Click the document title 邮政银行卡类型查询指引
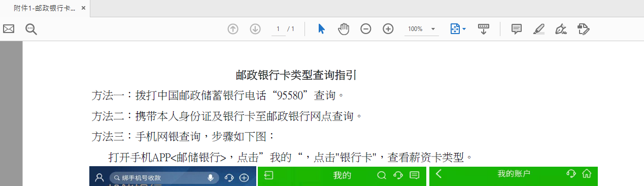644x186 pixels. click(297, 75)
